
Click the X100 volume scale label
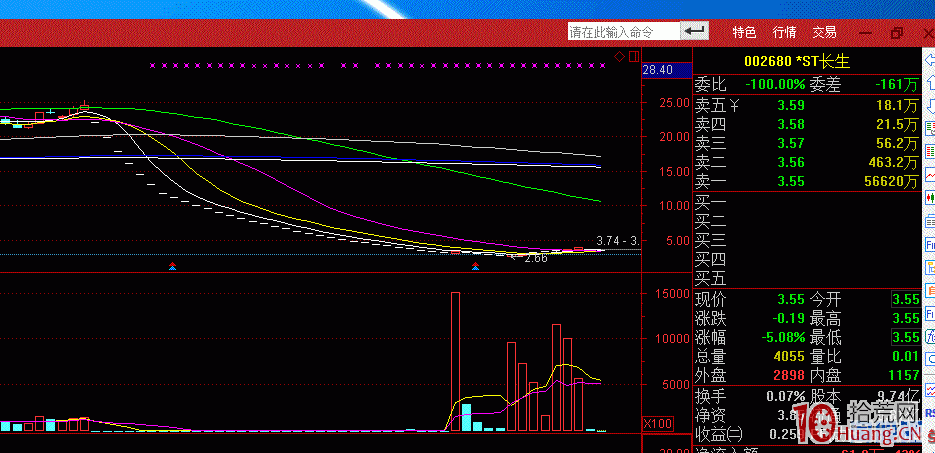tap(657, 424)
